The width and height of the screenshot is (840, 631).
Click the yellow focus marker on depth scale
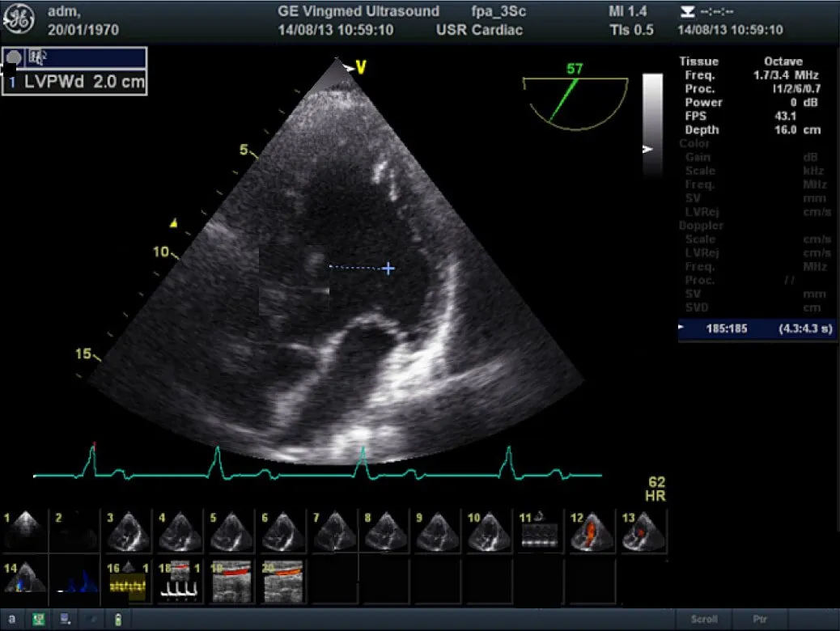[x=173, y=222]
